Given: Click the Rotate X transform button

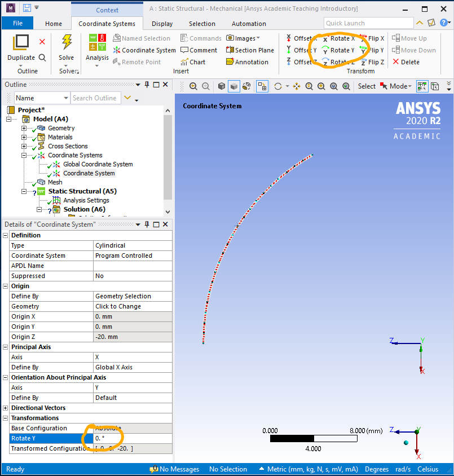Looking at the screenshot, I should point(339,38).
